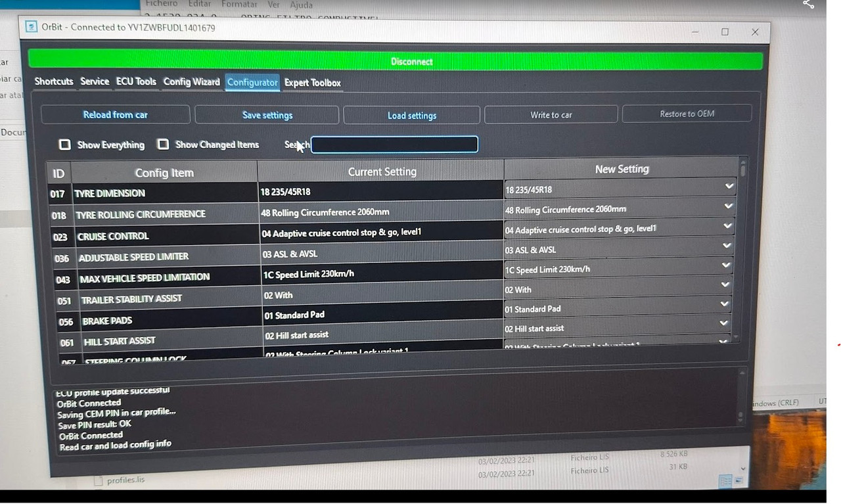Screen dimensions: 841x504
Task: Click Reload from car button
Action: [x=116, y=114]
